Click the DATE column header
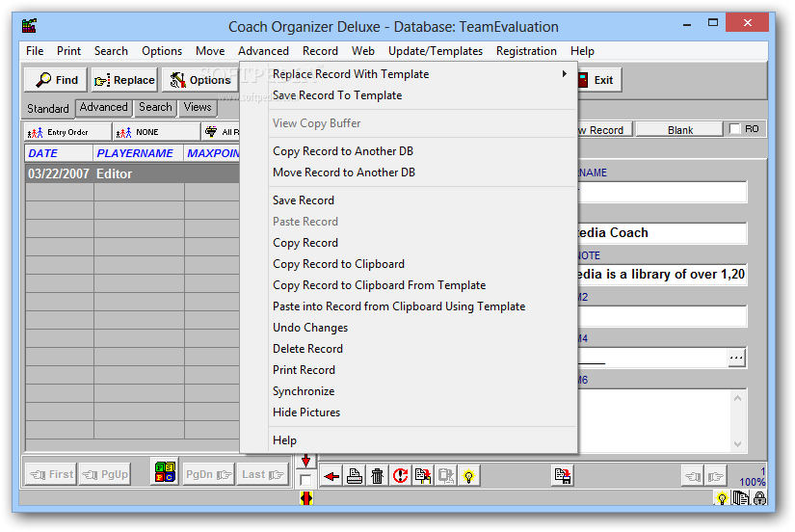Screen dimensions: 795x532 [x=59, y=153]
